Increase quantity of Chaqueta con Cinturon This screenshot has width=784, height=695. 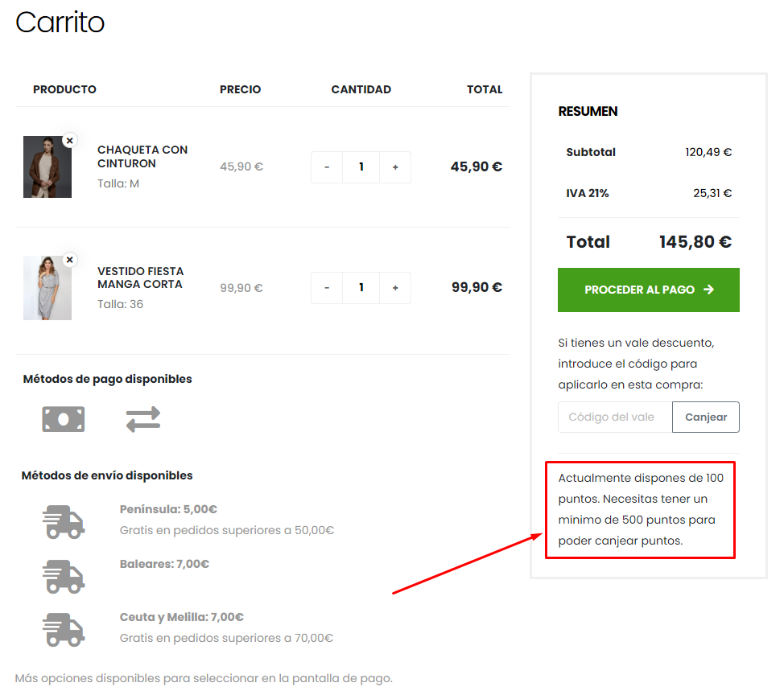coord(395,167)
